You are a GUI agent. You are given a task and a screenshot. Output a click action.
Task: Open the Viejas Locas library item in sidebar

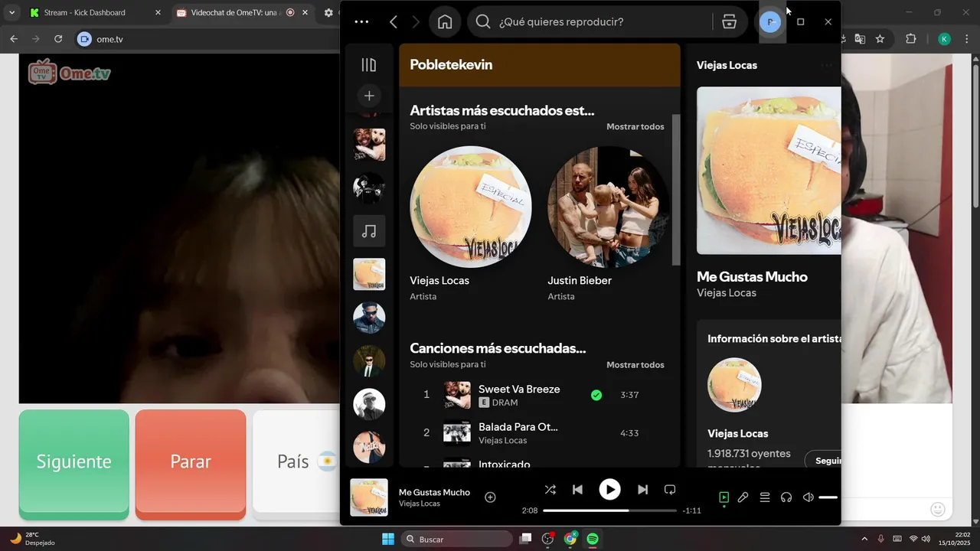369,274
